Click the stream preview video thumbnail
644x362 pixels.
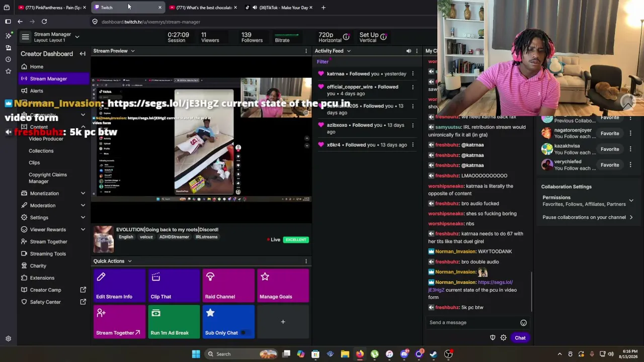click(x=201, y=140)
